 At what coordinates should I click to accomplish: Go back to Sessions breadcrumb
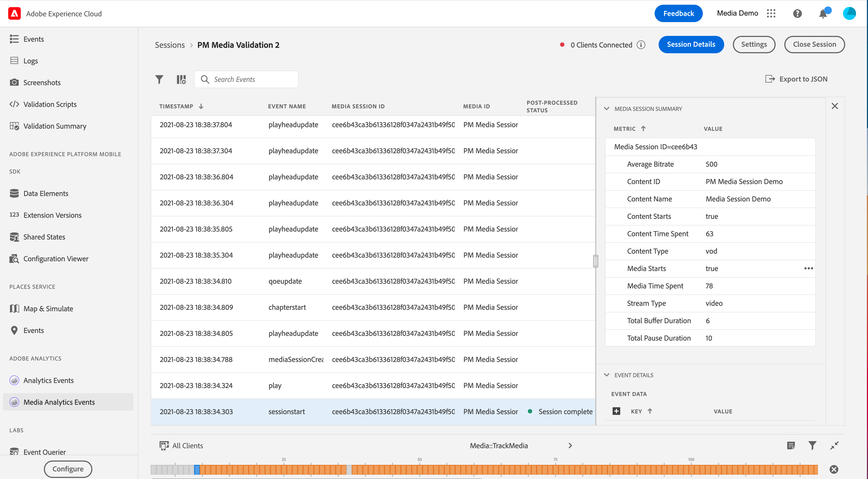[170, 45]
